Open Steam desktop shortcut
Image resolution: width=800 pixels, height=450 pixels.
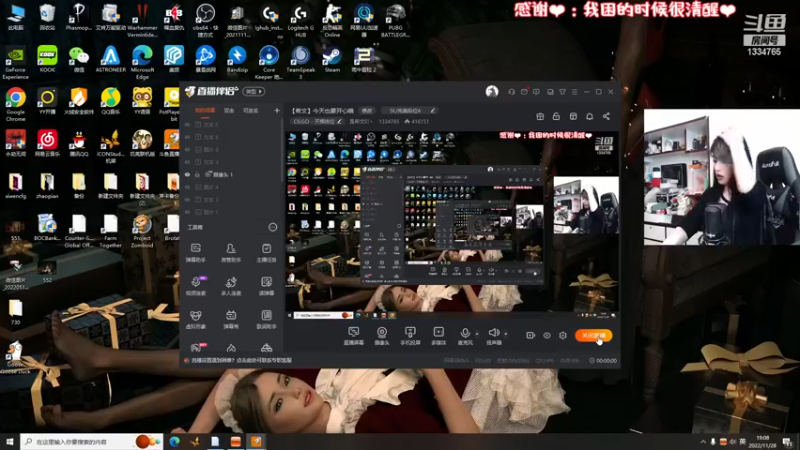click(332, 59)
